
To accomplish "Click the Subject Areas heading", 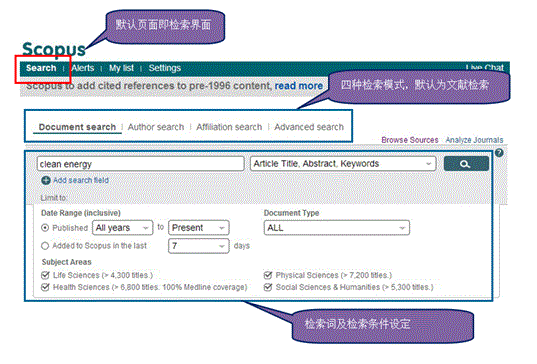I will click(x=66, y=262).
